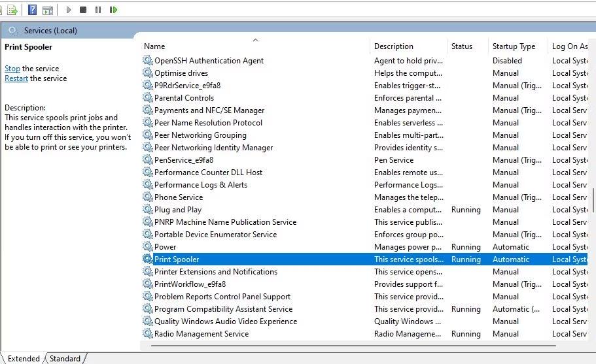The image size is (596, 364).
Task: Open the Help toolbar icon
Action: [32, 10]
